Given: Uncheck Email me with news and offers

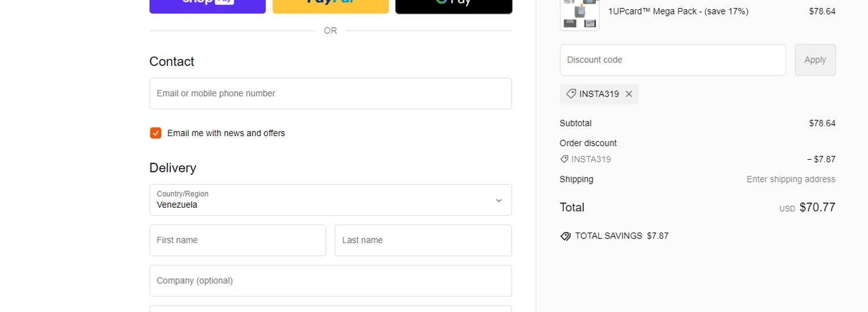Looking at the screenshot, I should [x=156, y=133].
